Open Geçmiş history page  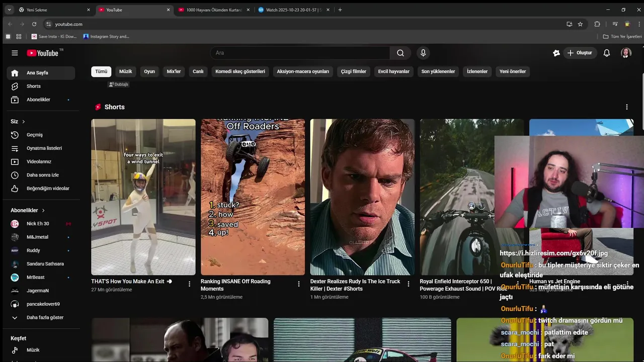click(41, 135)
